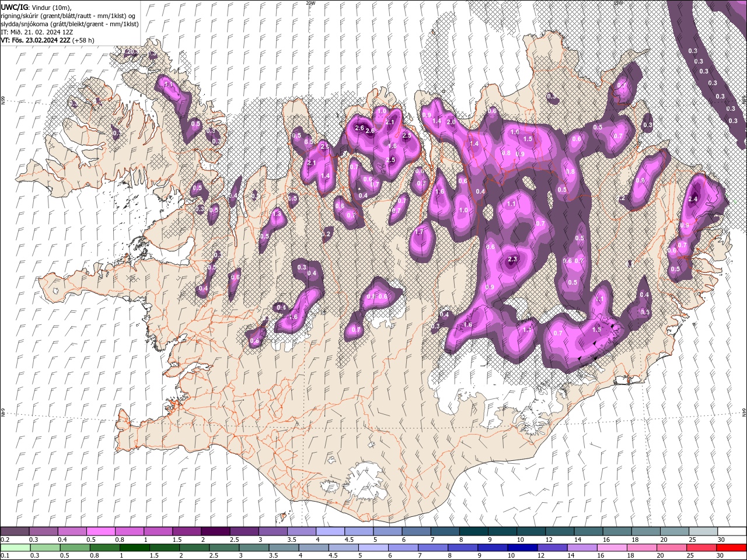Screen dimensions: 747x560
Task: Pick the upper legend swatch between 1.5 and 2
Action: pos(187,531)
